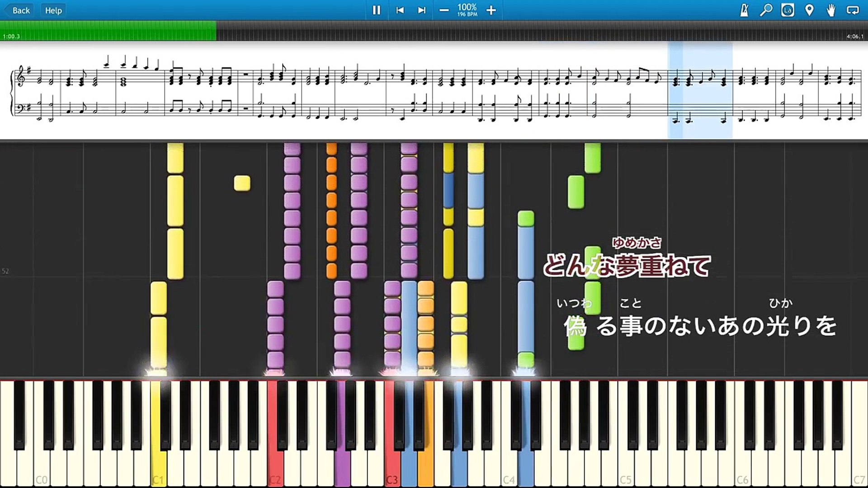
Task: Seek within the green played progress bar
Action: pyautogui.click(x=108, y=30)
